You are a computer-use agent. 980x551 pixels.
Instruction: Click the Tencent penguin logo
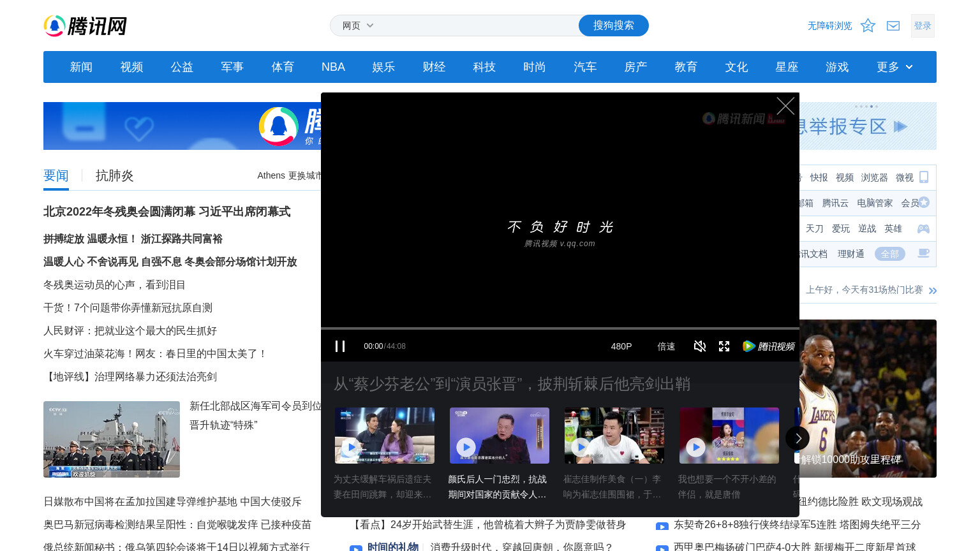point(85,26)
